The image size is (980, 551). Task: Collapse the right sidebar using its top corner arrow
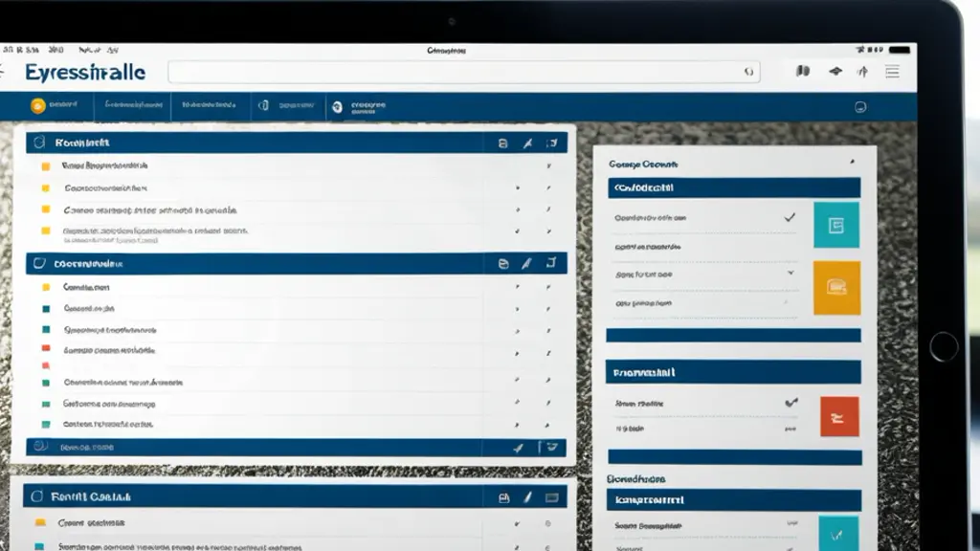[852, 162]
